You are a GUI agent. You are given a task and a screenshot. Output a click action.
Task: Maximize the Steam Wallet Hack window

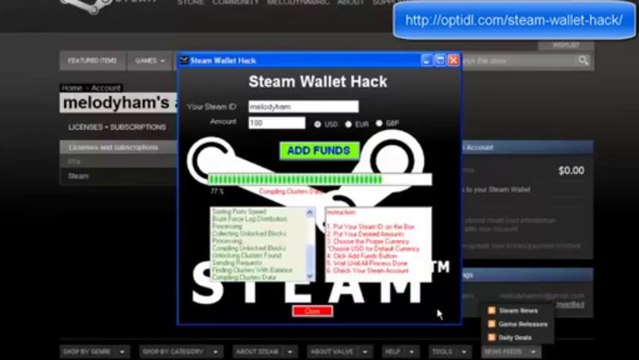click(x=440, y=60)
